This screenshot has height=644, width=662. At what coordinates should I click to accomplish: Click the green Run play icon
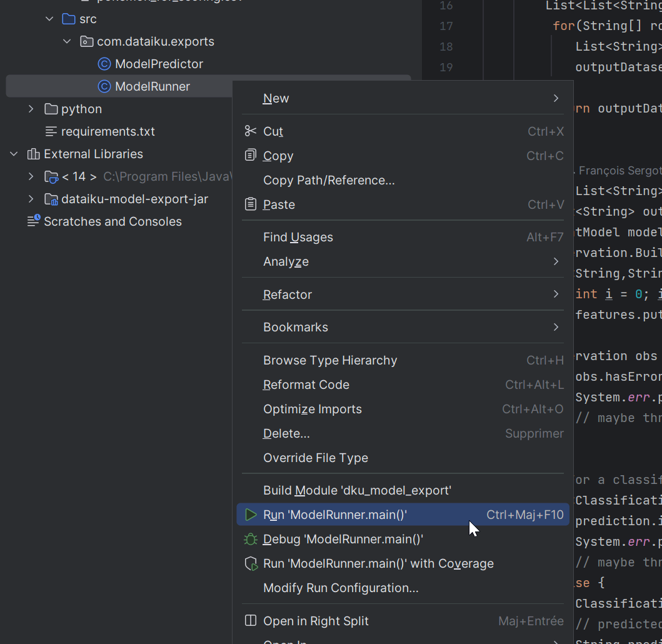(251, 515)
